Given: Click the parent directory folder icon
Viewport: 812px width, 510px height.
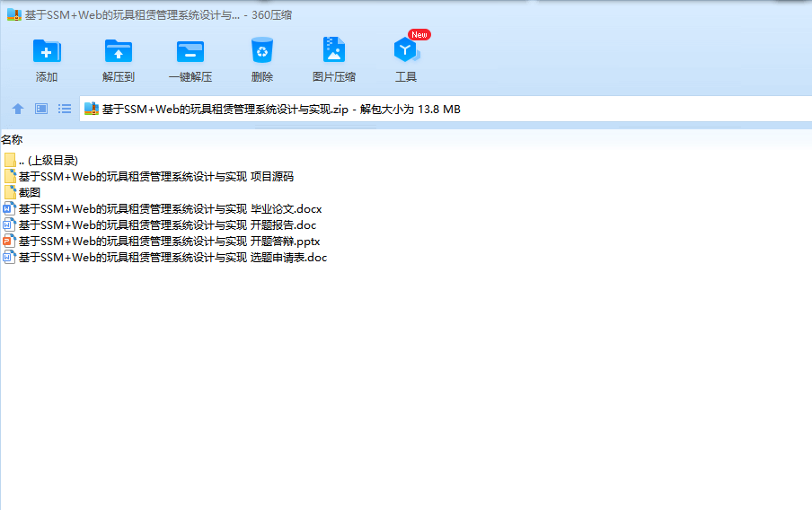Looking at the screenshot, I should [x=10, y=161].
